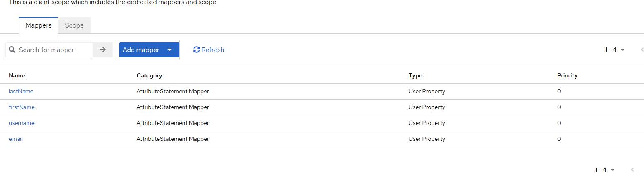Switch to the Scope tab
Image resolution: width=644 pixels, height=175 pixels.
(74, 25)
